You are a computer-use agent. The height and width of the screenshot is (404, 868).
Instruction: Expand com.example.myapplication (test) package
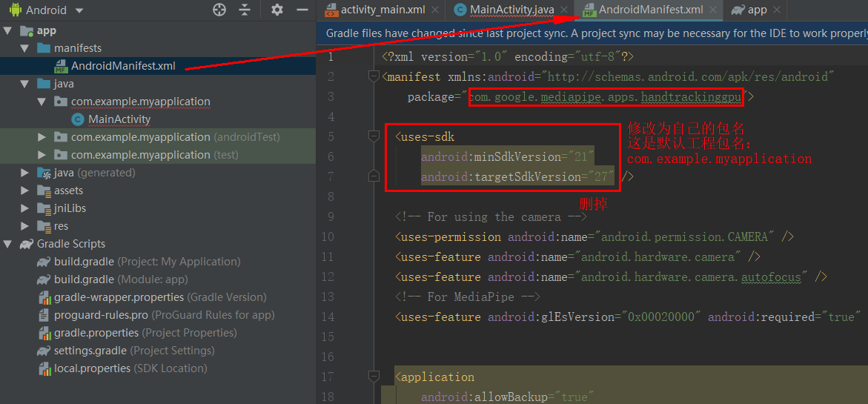pos(42,155)
